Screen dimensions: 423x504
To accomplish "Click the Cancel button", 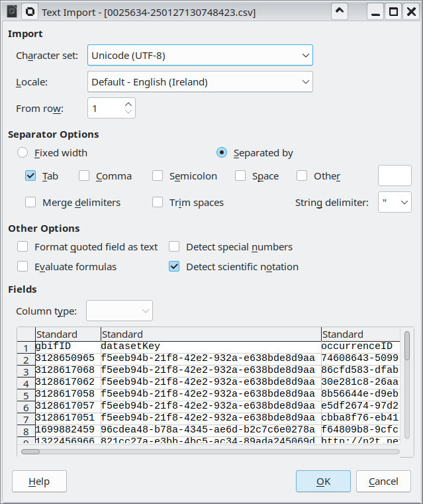I will (383, 481).
